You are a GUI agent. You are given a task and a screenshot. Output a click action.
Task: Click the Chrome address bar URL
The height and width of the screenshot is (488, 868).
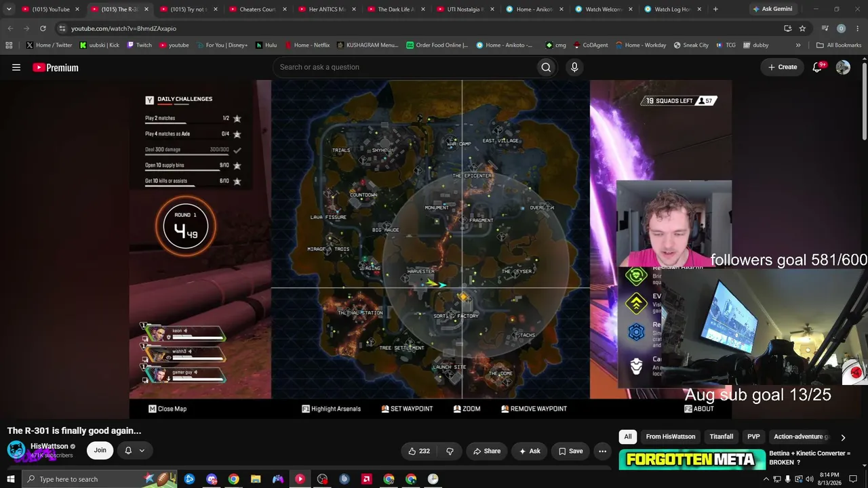coord(123,28)
